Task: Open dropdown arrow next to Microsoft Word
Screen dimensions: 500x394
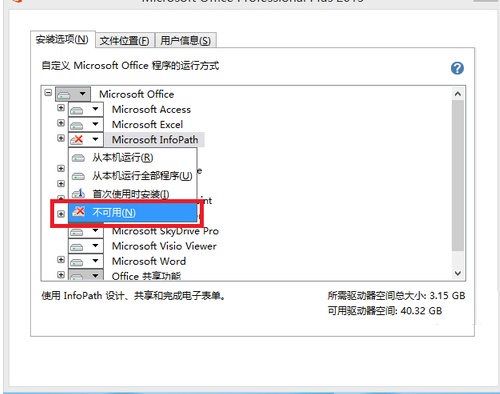Action: 95,261
